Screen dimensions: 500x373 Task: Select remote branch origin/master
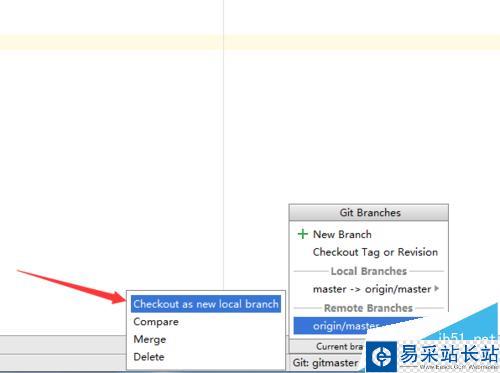click(346, 326)
